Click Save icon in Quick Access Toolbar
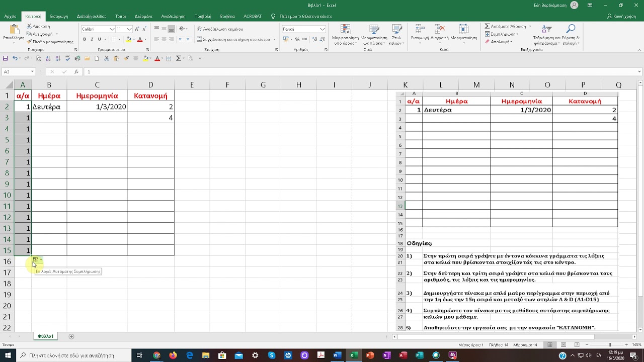644x362 pixels. (x=6, y=58)
